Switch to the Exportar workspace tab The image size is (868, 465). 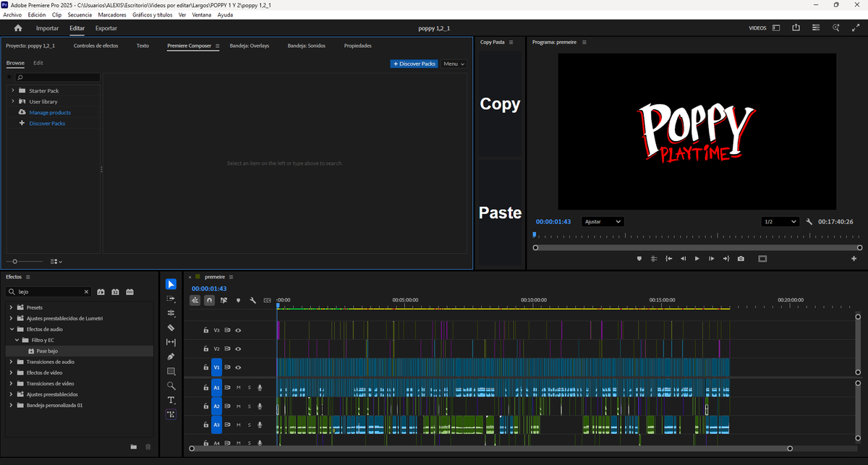point(106,28)
